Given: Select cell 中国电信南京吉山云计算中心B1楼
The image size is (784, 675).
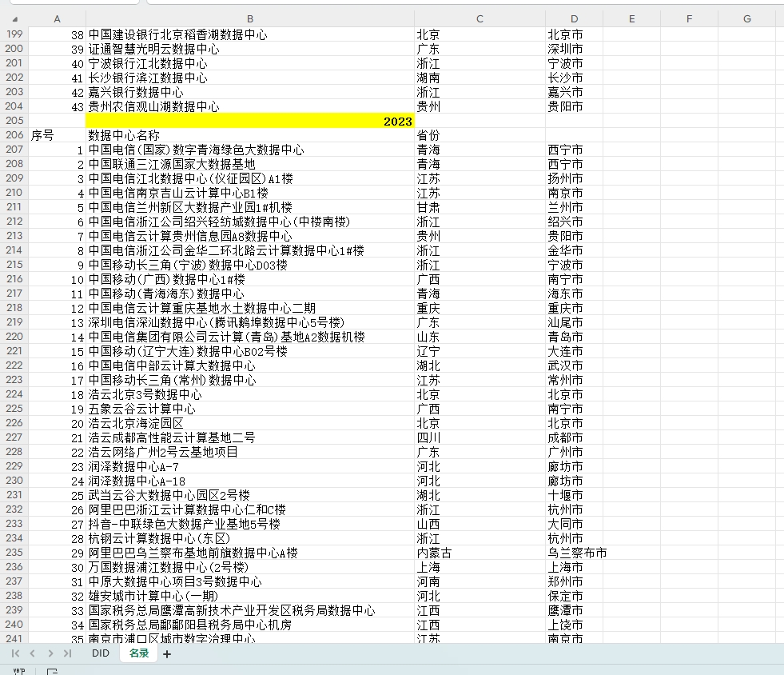Looking at the screenshot, I should tap(250, 194).
